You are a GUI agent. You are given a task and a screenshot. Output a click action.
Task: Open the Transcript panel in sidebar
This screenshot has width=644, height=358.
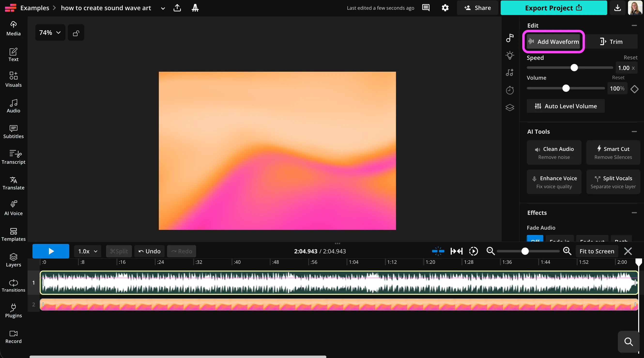click(x=14, y=157)
